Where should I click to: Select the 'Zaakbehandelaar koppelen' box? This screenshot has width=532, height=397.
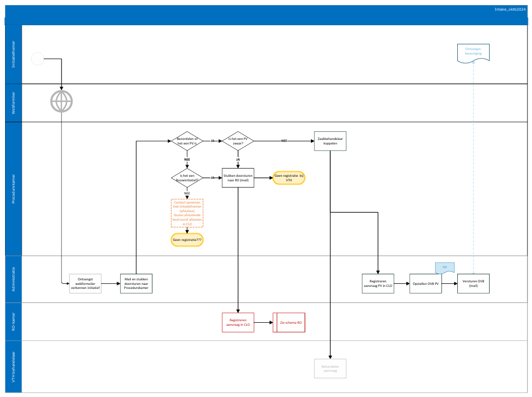pos(330,141)
